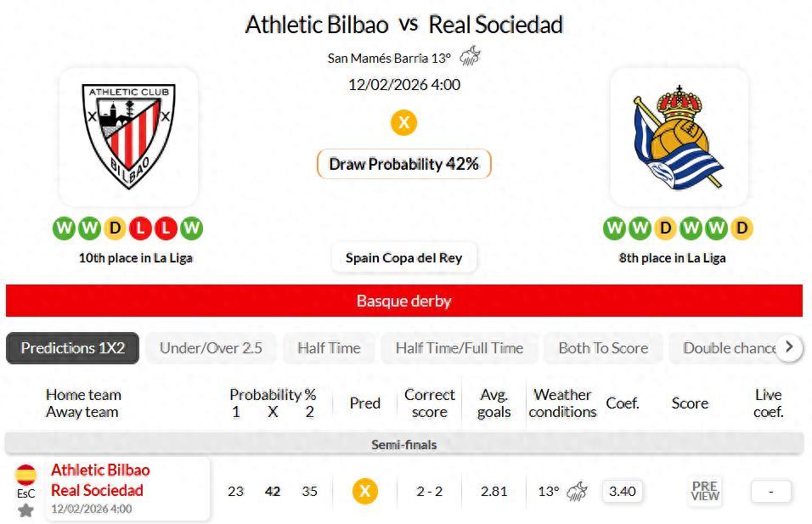The width and height of the screenshot is (812, 524).
Task: Open the Double chance tab
Action: click(729, 348)
